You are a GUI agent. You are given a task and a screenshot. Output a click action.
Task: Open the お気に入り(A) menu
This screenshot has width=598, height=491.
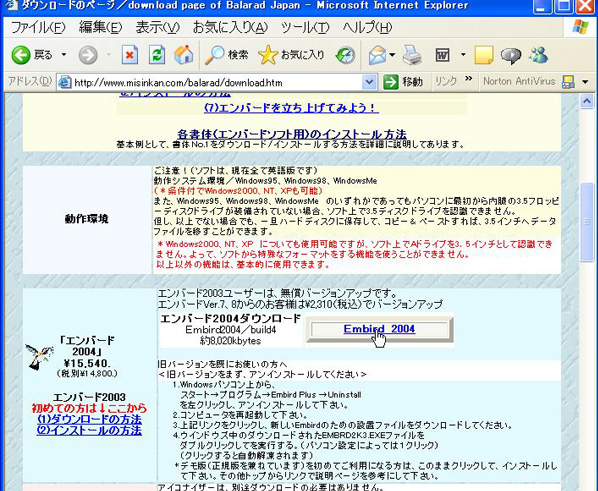tap(230, 27)
